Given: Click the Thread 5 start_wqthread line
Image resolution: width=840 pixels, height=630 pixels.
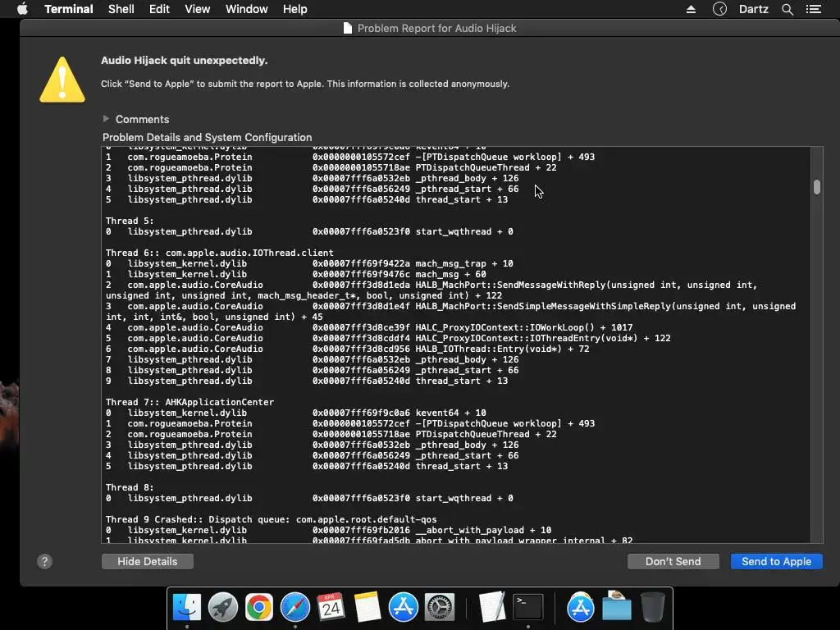Looking at the screenshot, I should pos(309,231).
